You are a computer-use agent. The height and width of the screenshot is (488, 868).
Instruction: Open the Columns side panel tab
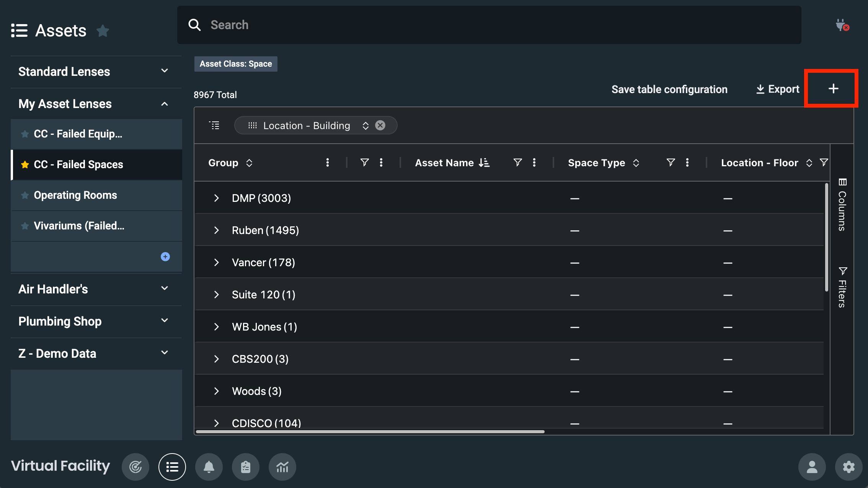pyautogui.click(x=842, y=205)
